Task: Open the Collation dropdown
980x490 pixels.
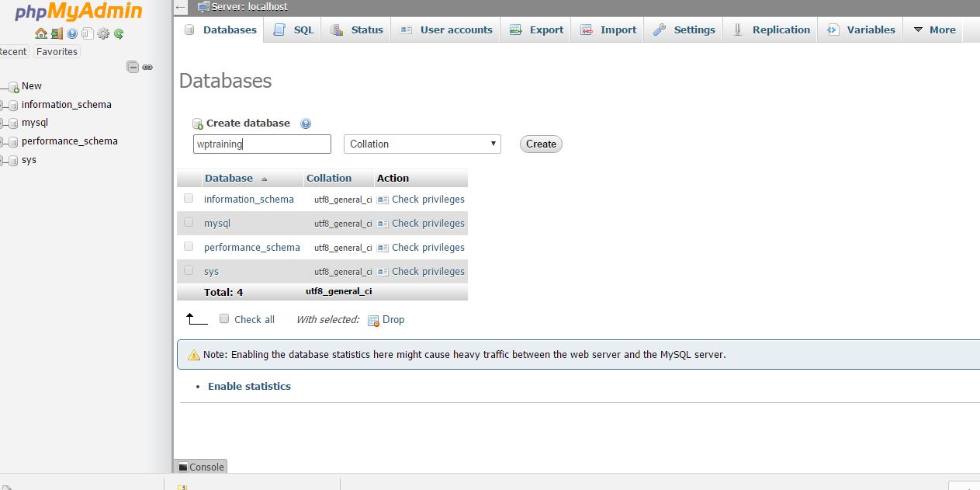Action: [x=422, y=144]
